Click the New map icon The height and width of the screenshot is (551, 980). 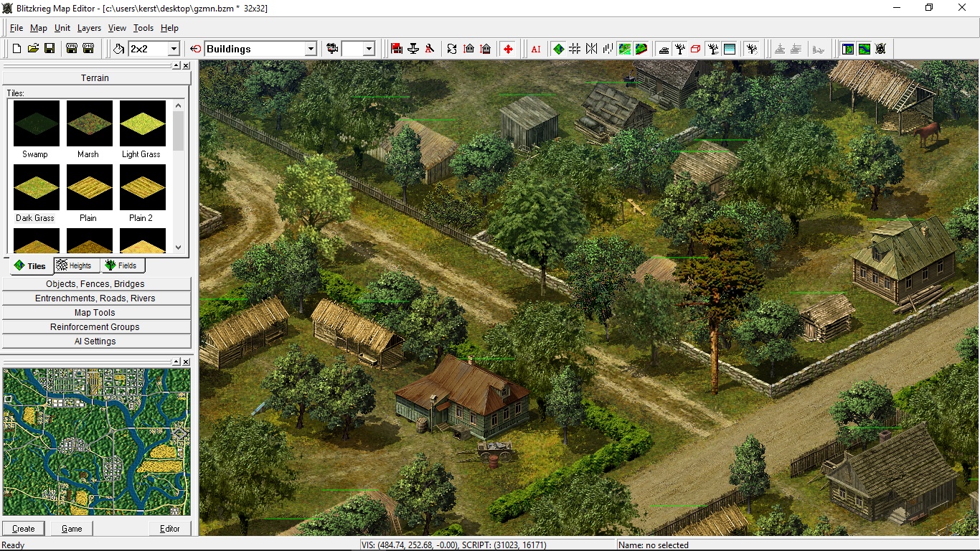coord(17,49)
